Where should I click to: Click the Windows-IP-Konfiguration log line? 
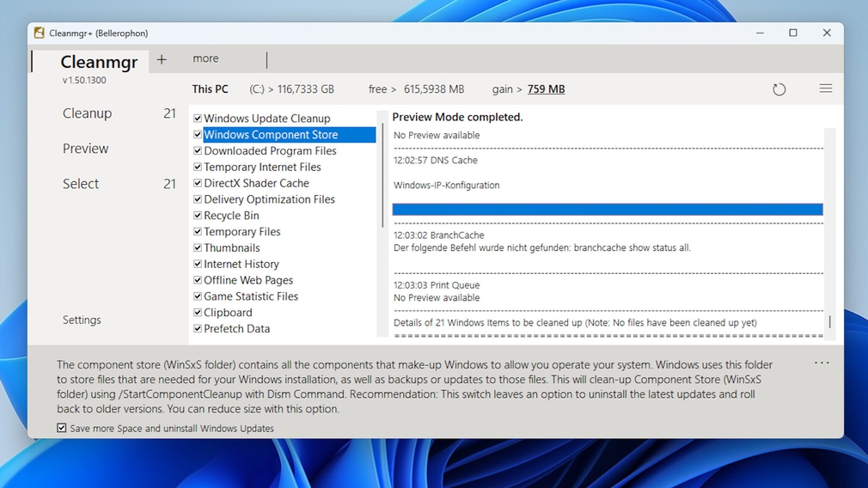(446, 185)
